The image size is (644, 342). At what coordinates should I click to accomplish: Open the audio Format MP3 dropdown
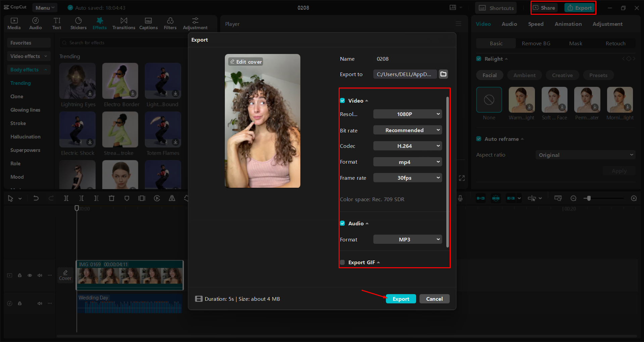click(x=407, y=239)
